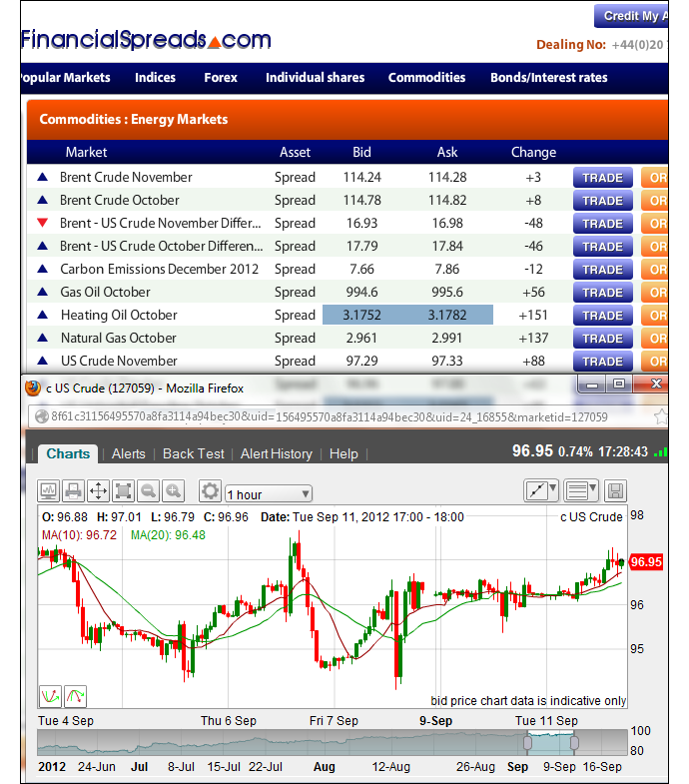Click the MA(20): 96.48 label

point(168,535)
